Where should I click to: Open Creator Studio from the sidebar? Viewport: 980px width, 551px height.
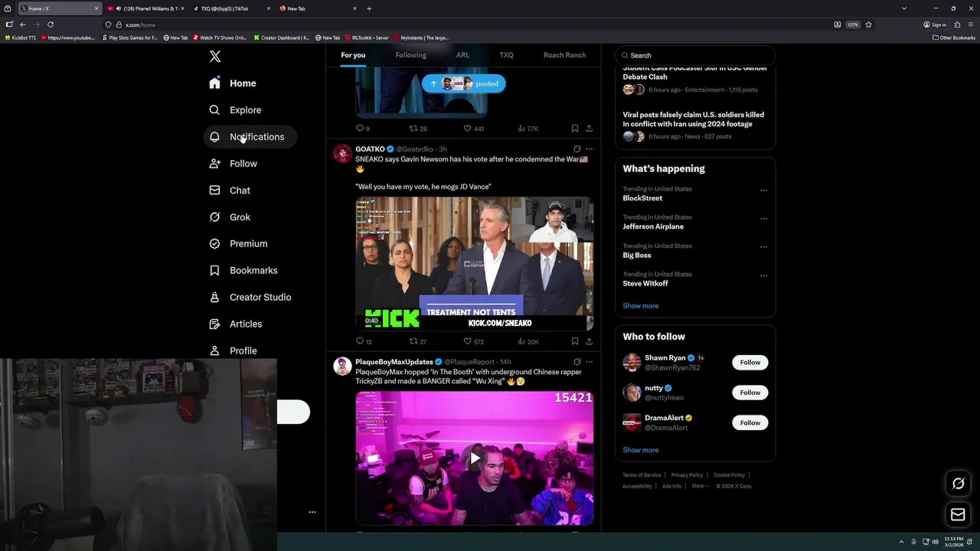tap(250, 298)
